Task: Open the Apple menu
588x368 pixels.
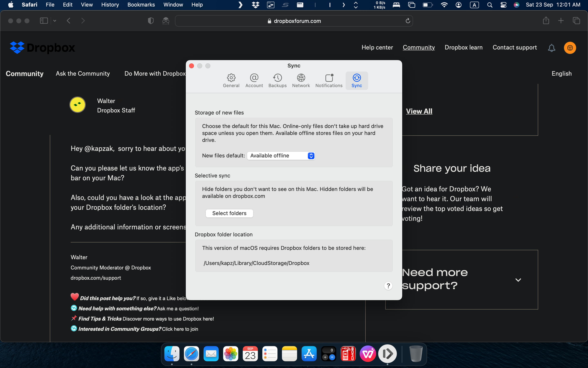Action: click(x=11, y=5)
